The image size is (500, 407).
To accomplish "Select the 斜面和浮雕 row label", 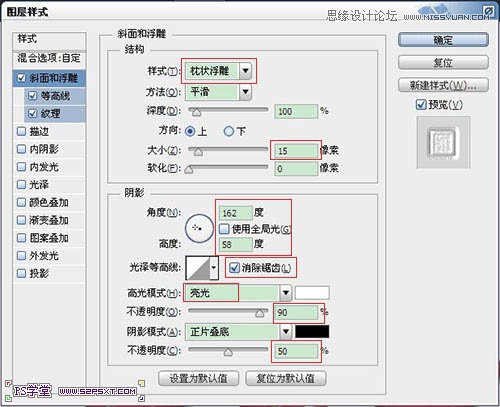I will click(x=54, y=78).
